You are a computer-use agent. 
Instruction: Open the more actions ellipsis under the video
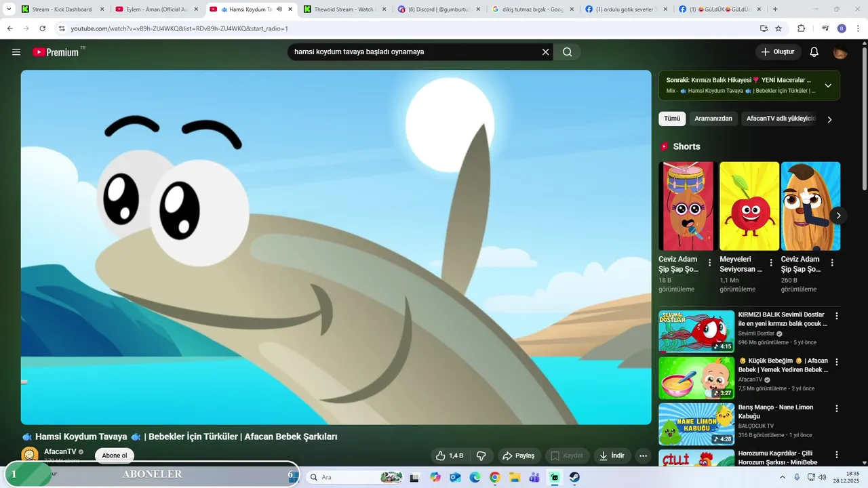point(644,455)
